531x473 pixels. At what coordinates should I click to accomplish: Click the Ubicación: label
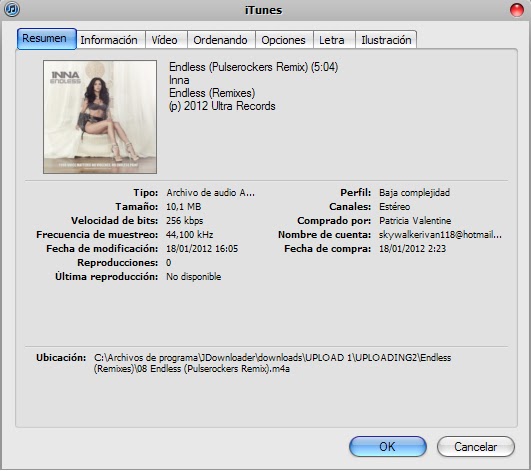pyautogui.click(x=61, y=358)
